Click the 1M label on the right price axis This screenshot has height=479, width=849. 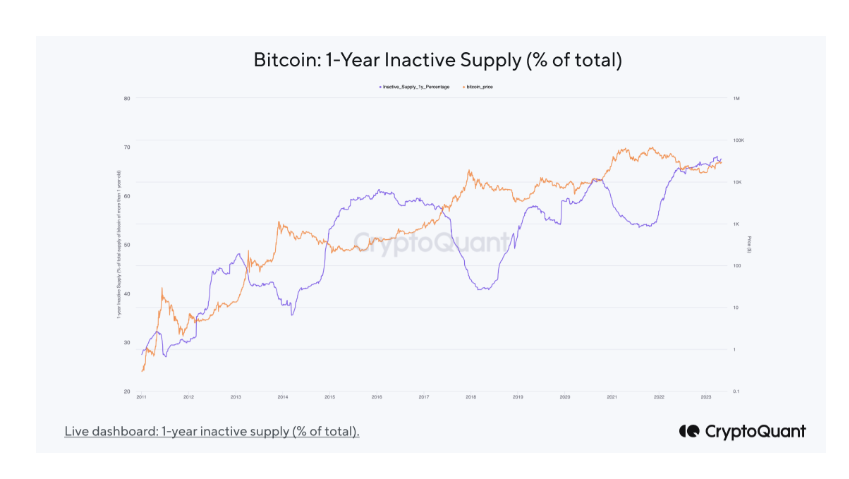[736, 98]
